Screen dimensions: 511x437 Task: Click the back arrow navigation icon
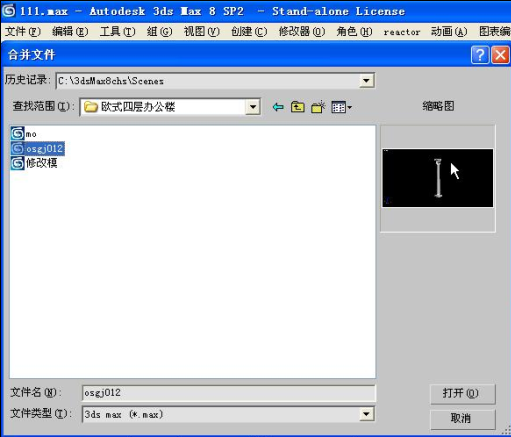click(x=278, y=107)
